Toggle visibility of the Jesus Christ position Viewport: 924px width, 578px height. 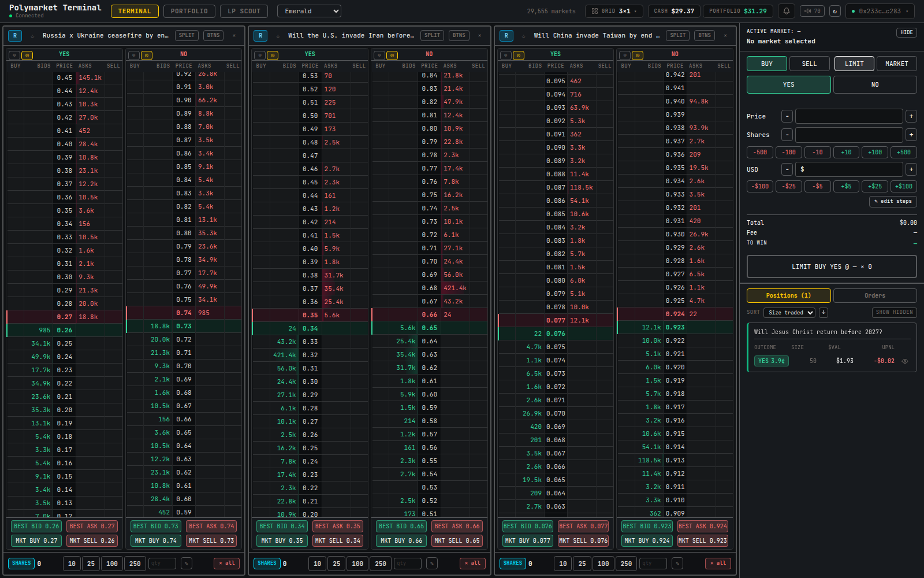(x=905, y=361)
